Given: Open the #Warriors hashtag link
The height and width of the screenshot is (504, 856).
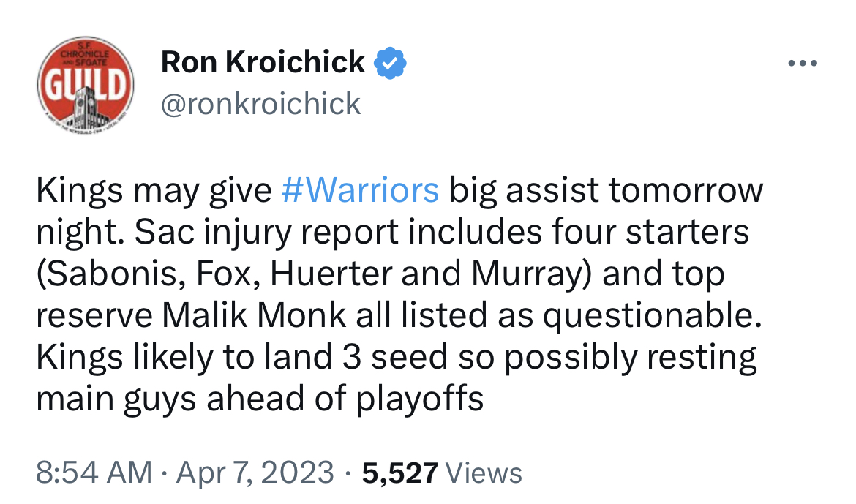Looking at the screenshot, I should (360, 190).
